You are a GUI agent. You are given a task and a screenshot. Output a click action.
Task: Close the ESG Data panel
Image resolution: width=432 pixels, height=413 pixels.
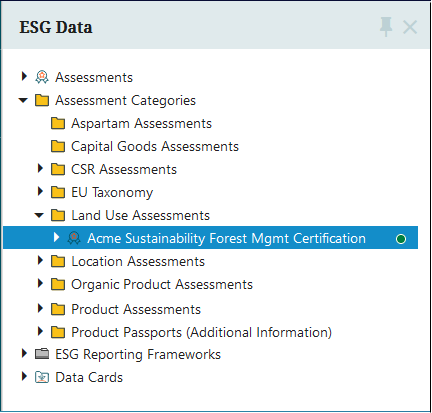click(x=410, y=27)
